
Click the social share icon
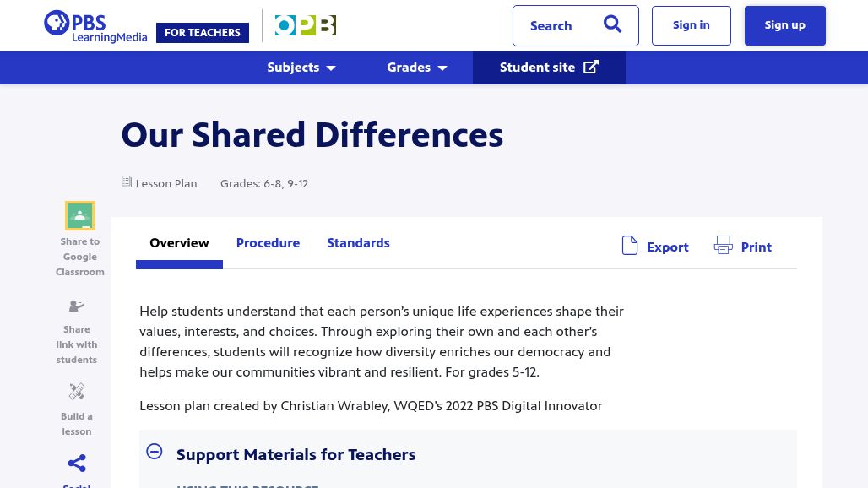tap(77, 463)
